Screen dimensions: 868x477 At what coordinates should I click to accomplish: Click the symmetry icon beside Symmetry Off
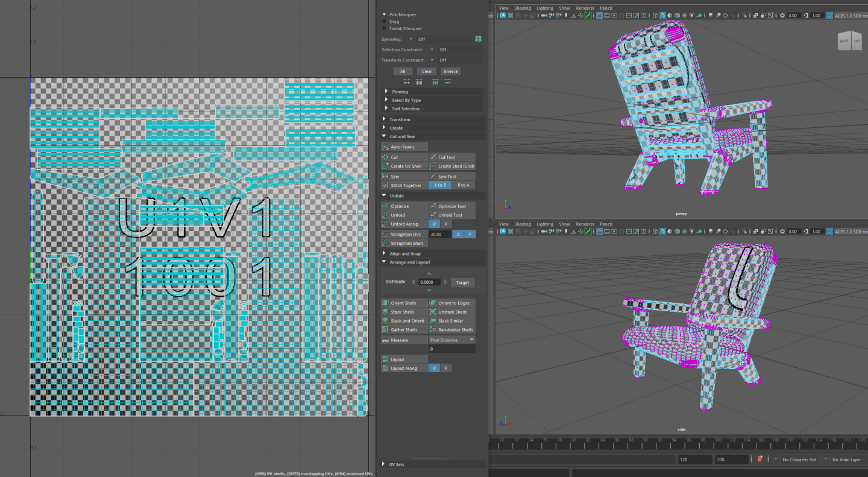[x=478, y=39]
